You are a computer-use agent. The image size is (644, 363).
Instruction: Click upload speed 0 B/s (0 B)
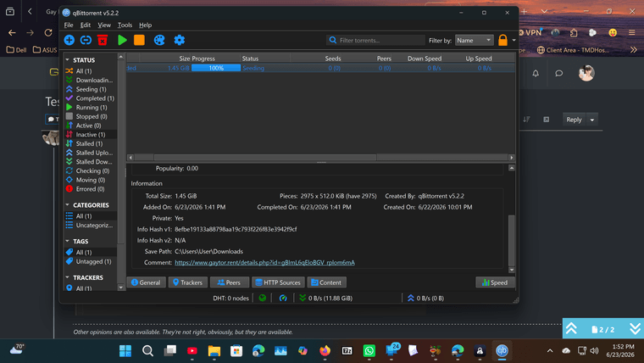point(425,298)
